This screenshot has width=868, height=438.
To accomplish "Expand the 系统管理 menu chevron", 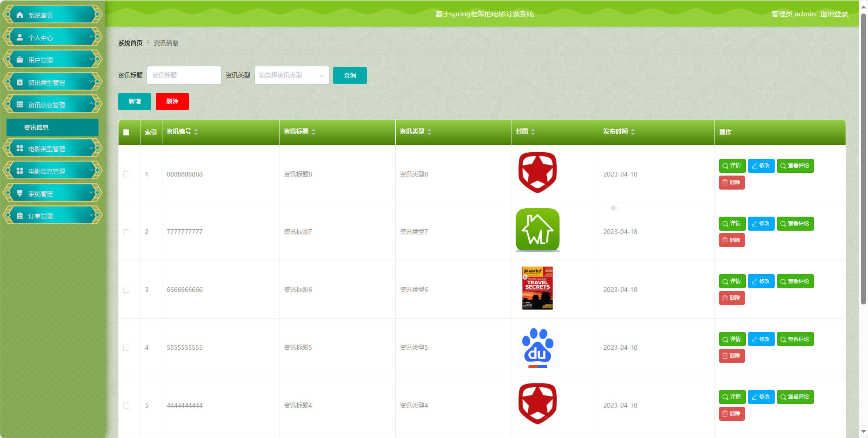I will click(x=91, y=192).
